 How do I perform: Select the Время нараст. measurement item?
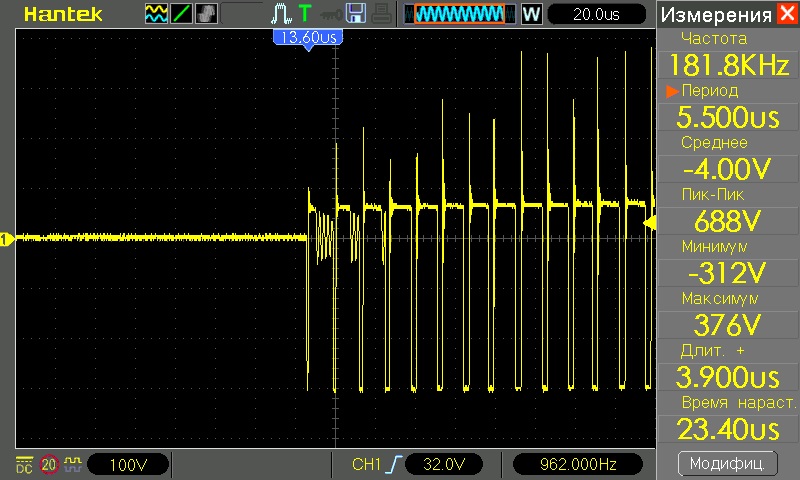pyautogui.click(x=739, y=402)
